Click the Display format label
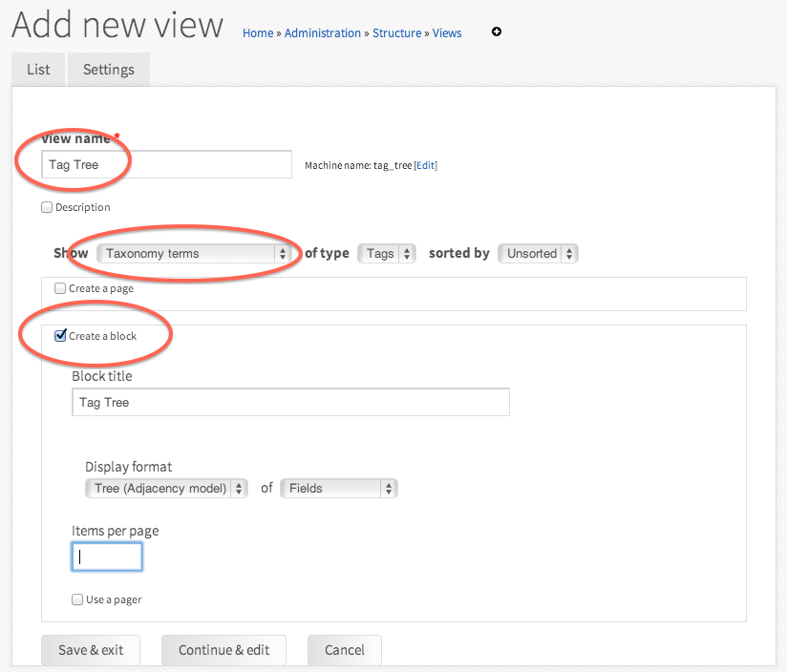The image size is (787, 672). [129, 467]
